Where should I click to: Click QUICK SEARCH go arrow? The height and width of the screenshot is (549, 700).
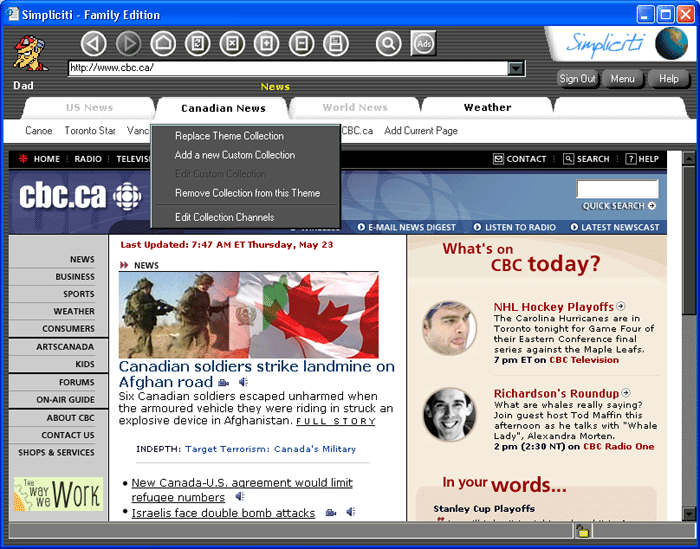click(x=652, y=206)
